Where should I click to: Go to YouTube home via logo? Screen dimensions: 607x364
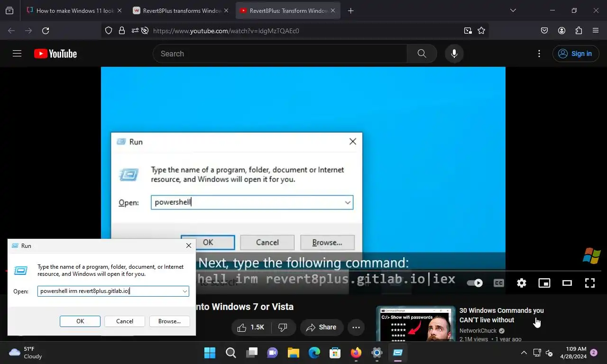point(55,54)
